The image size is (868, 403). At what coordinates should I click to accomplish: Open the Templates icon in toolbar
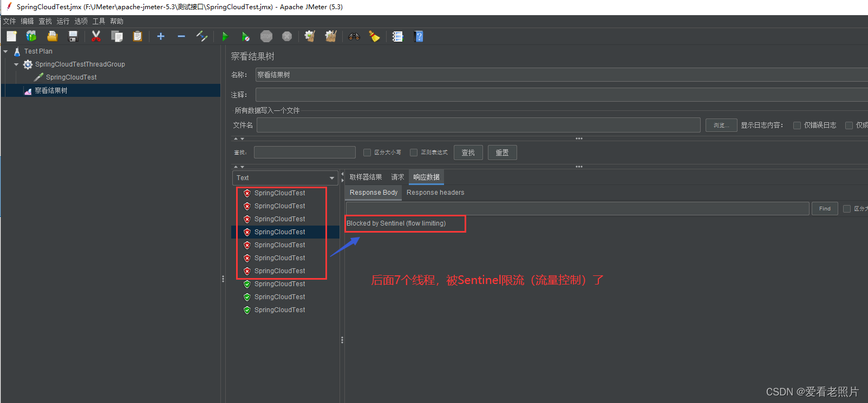31,36
